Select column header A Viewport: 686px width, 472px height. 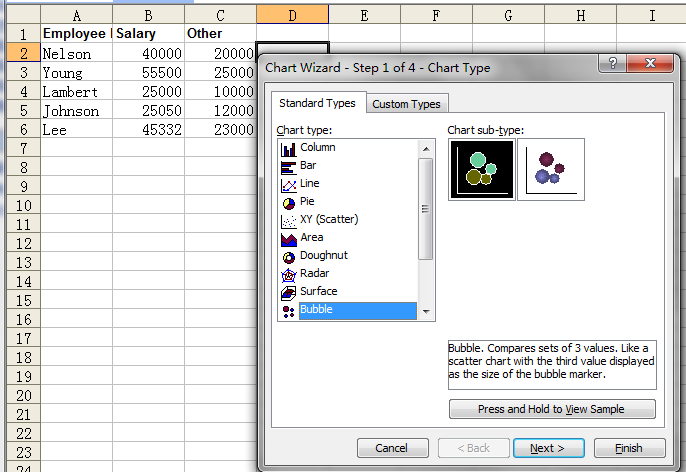point(77,16)
